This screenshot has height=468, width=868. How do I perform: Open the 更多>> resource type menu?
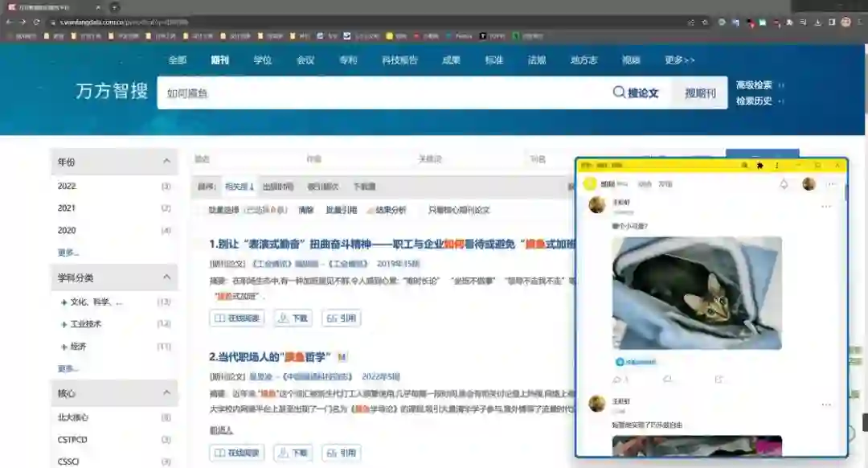click(679, 60)
